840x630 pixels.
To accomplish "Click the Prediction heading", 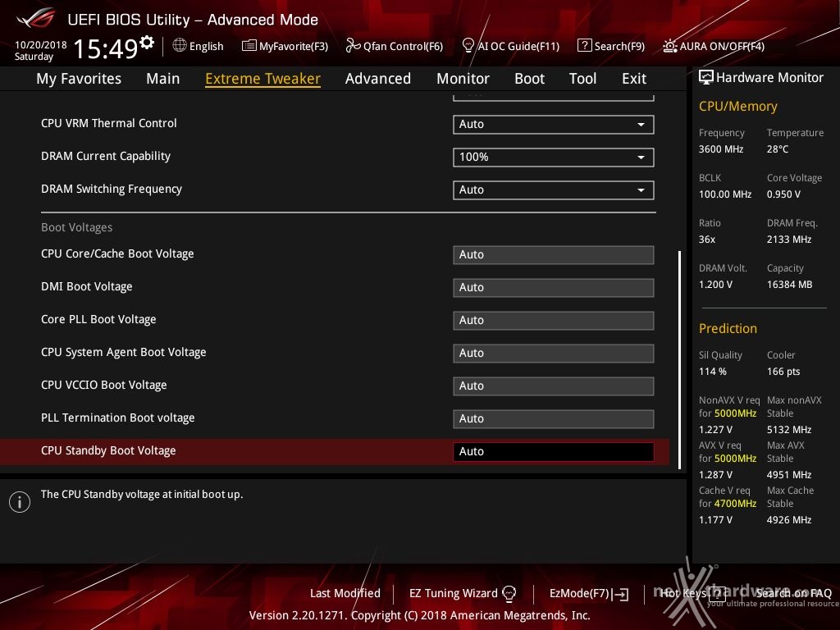I will point(728,328).
